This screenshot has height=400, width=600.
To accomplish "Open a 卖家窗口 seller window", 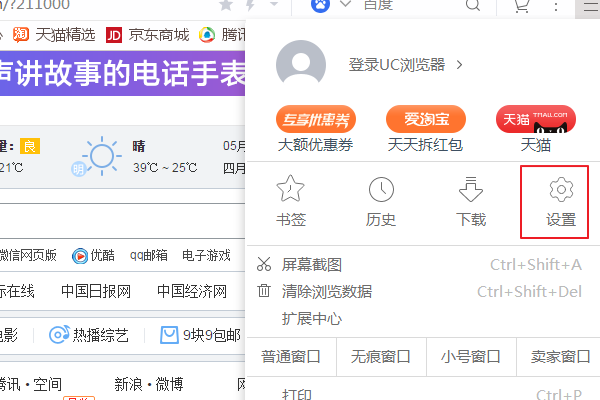I will (559, 357).
